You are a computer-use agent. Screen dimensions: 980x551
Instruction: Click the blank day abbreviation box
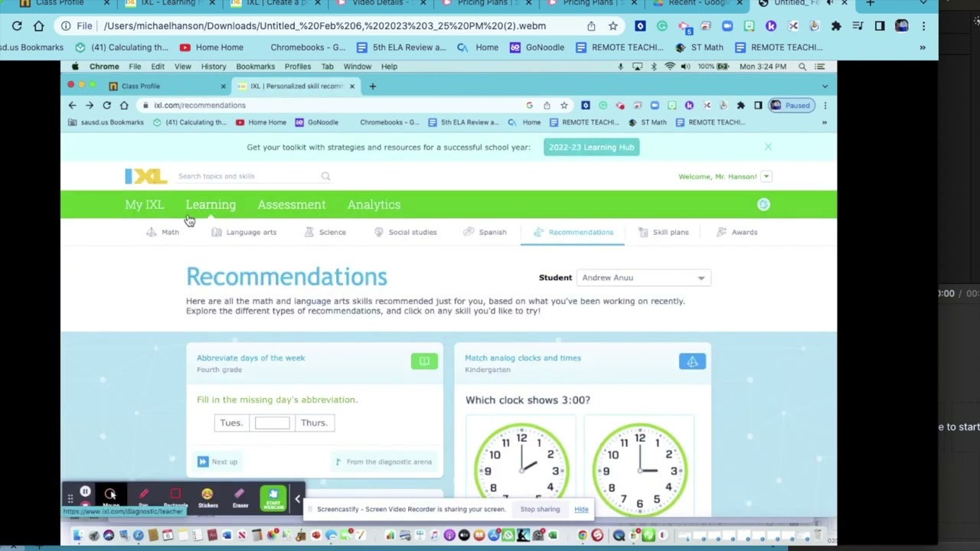click(x=272, y=423)
